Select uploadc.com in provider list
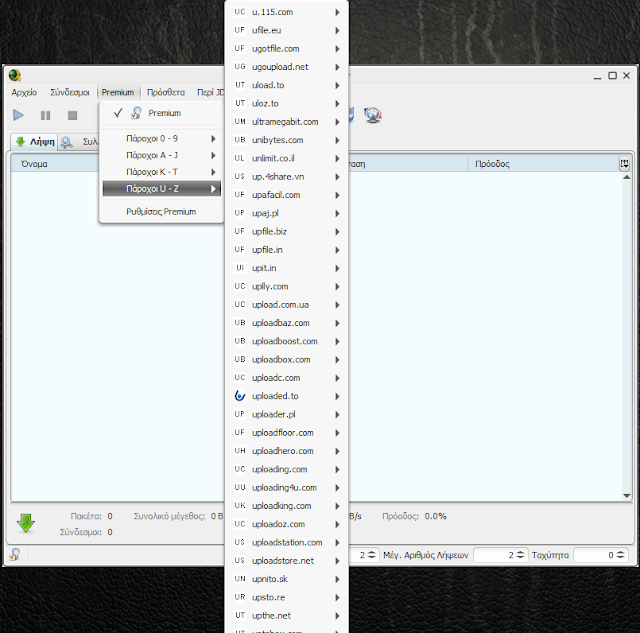 [x=287, y=378]
